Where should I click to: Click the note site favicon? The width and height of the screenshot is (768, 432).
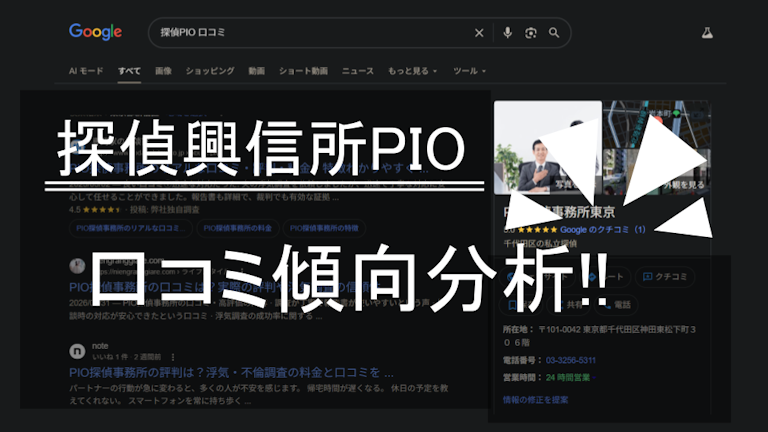[x=77, y=351]
